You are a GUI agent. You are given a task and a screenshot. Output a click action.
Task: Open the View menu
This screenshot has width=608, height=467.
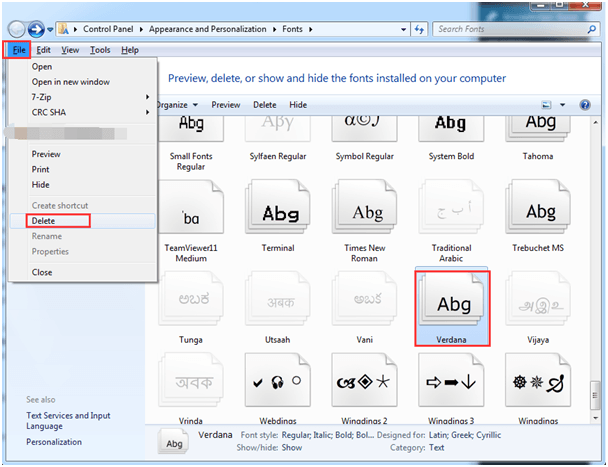point(70,50)
